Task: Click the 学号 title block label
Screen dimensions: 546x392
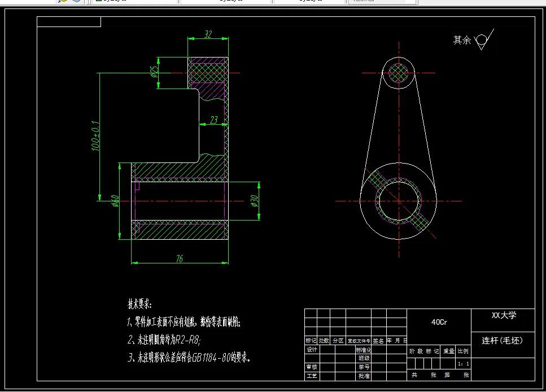Action: tap(364, 367)
